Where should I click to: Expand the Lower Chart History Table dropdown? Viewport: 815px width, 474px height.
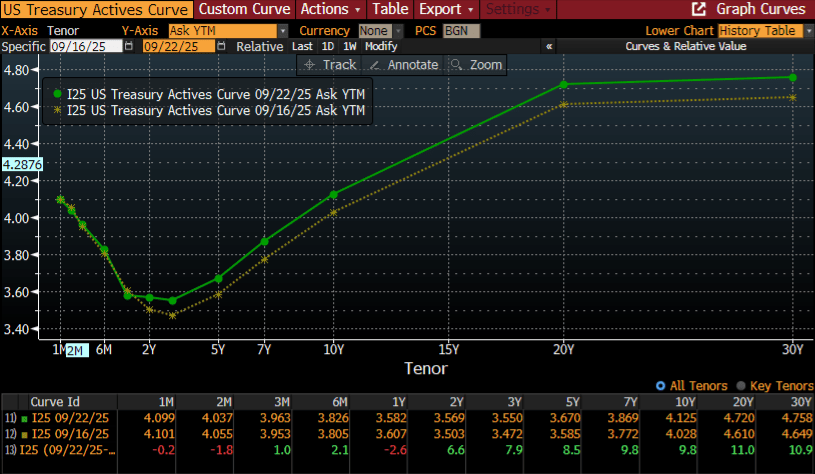[807, 31]
